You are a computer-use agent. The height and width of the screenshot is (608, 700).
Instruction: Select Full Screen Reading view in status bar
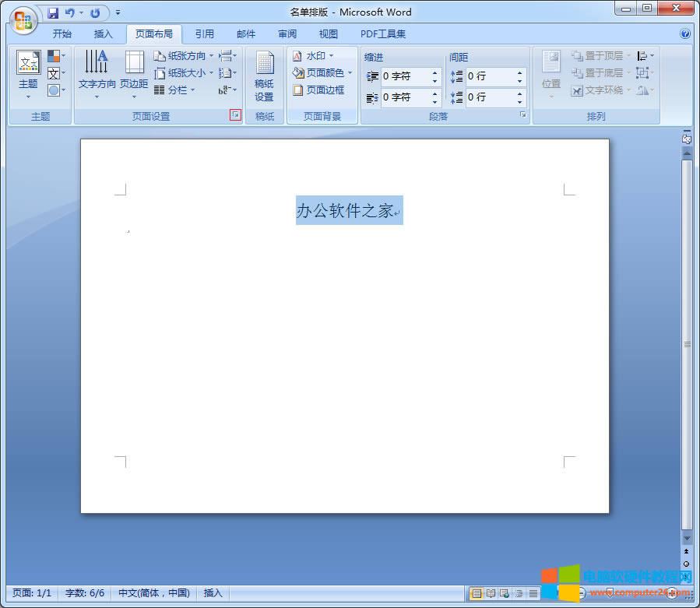click(491, 592)
